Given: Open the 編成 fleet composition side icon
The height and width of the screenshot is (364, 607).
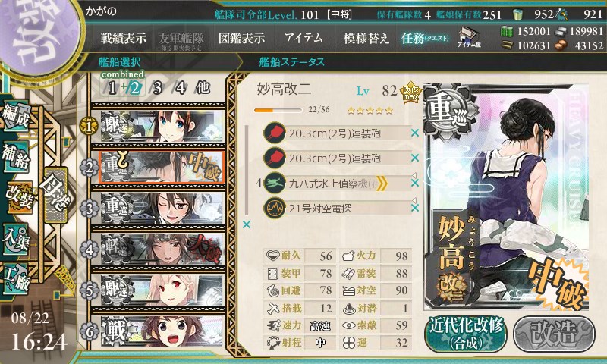Looking at the screenshot, I should click(16, 116).
